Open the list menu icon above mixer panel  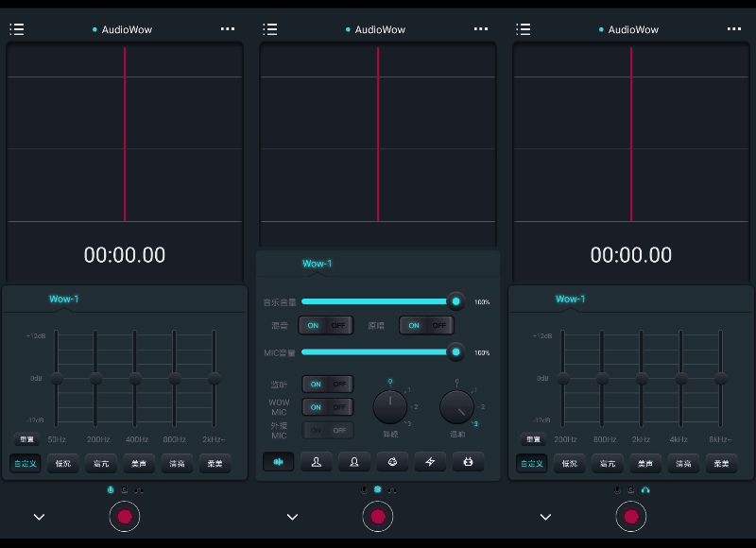coord(270,29)
